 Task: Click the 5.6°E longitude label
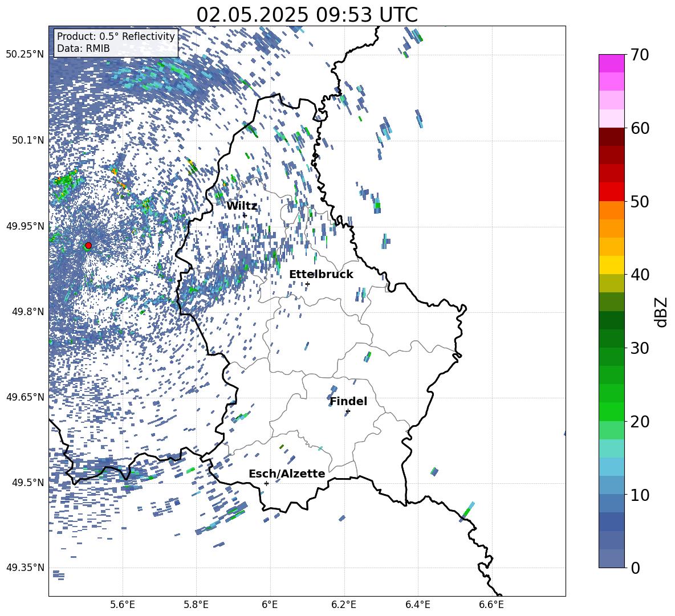click(x=123, y=605)
